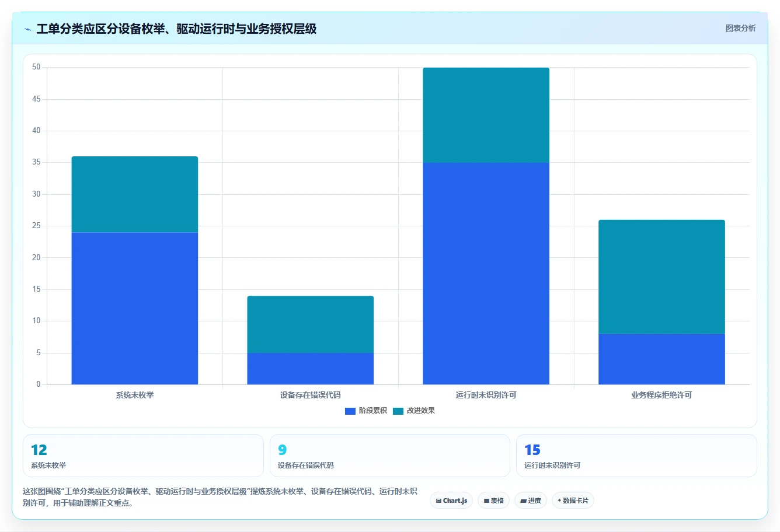Image resolution: width=780 pixels, height=532 pixels.
Task: Click the y-axis value 50
Action: tap(37, 67)
